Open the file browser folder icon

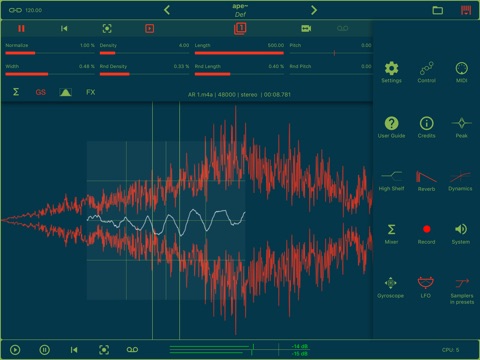438,10
